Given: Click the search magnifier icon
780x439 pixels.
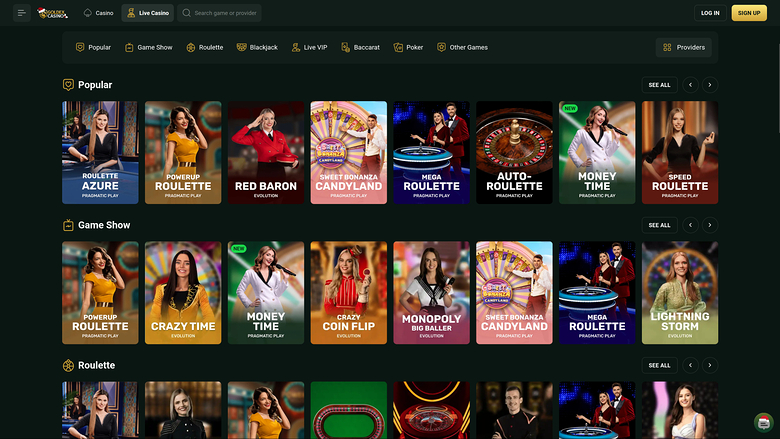Looking at the screenshot, I should (187, 13).
